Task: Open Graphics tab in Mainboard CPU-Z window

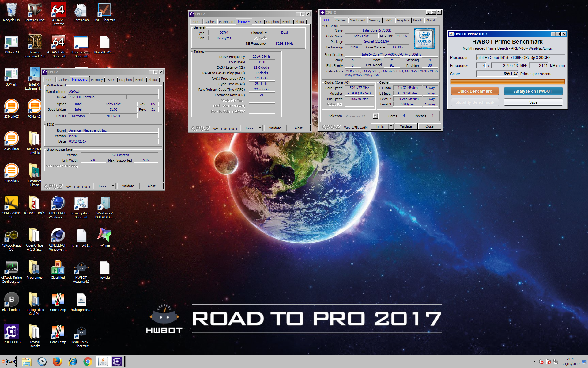Action: [126, 80]
